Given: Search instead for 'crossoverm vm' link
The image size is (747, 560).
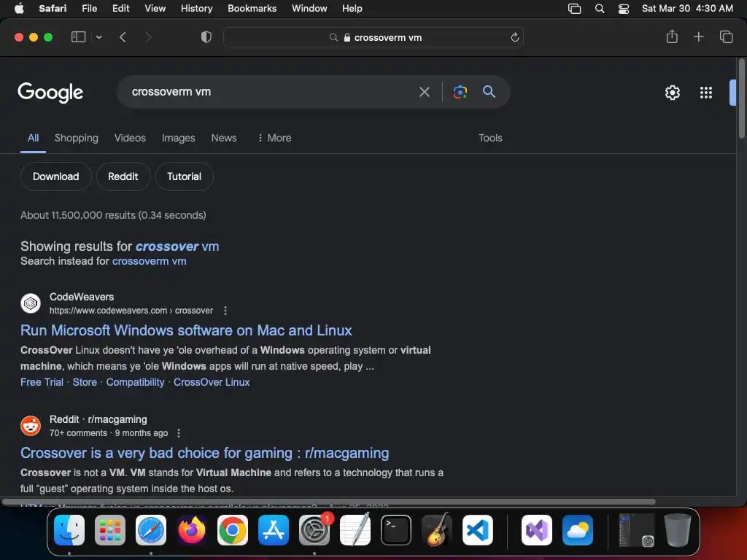Looking at the screenshot, I should click(149, 262).
